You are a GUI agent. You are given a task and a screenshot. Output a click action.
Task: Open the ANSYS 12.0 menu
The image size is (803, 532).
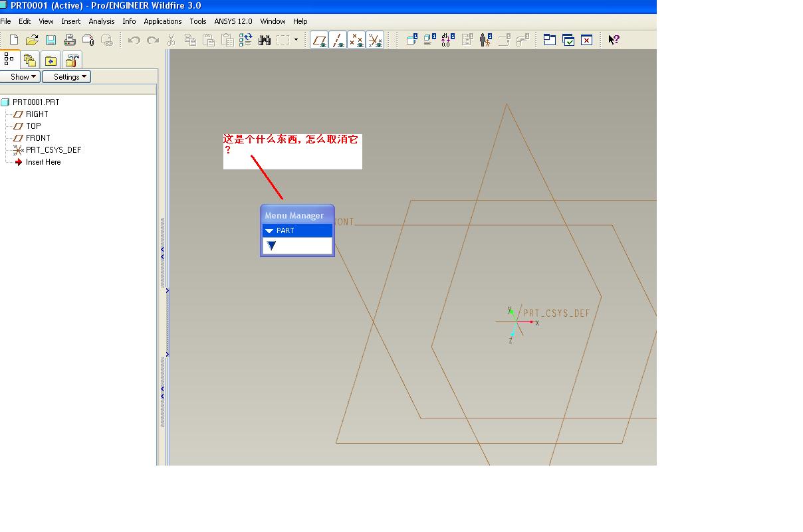233,21
